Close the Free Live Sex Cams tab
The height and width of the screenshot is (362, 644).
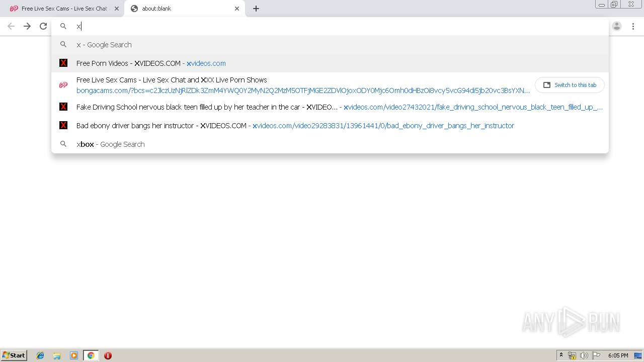click(117, 9)
